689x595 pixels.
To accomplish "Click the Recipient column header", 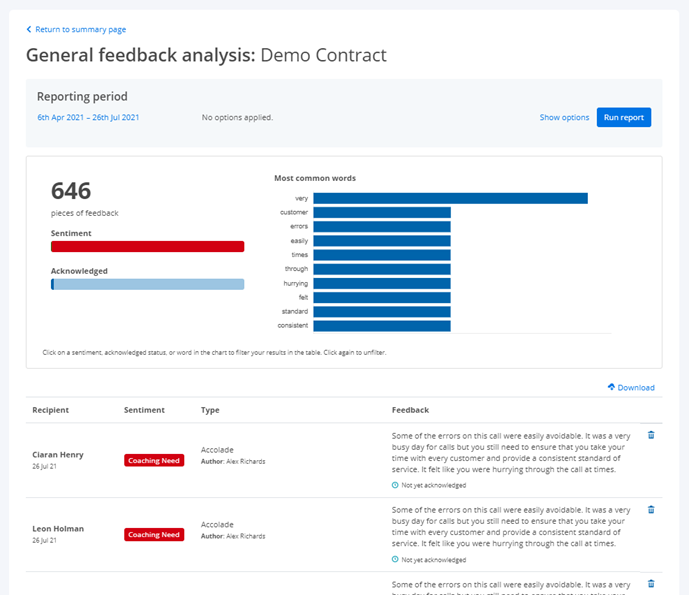I will pos(51,410).
